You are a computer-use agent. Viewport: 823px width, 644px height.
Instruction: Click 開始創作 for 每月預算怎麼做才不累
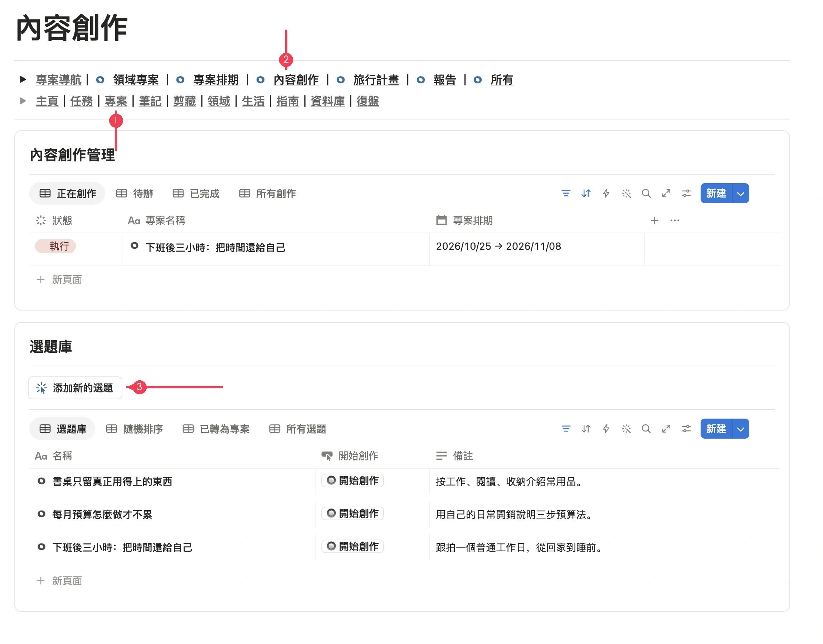click(352, 513)
